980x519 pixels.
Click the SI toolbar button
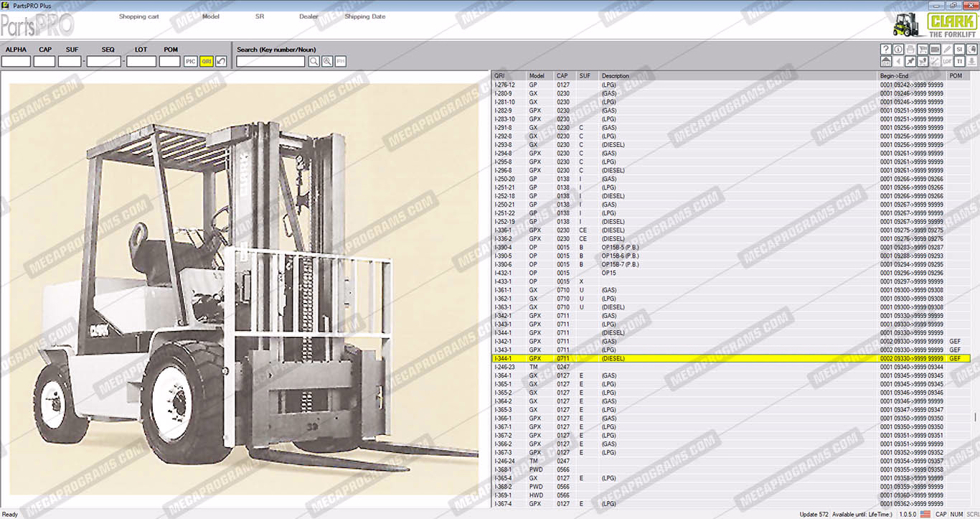pyautogui.click(x=959, y=50)
